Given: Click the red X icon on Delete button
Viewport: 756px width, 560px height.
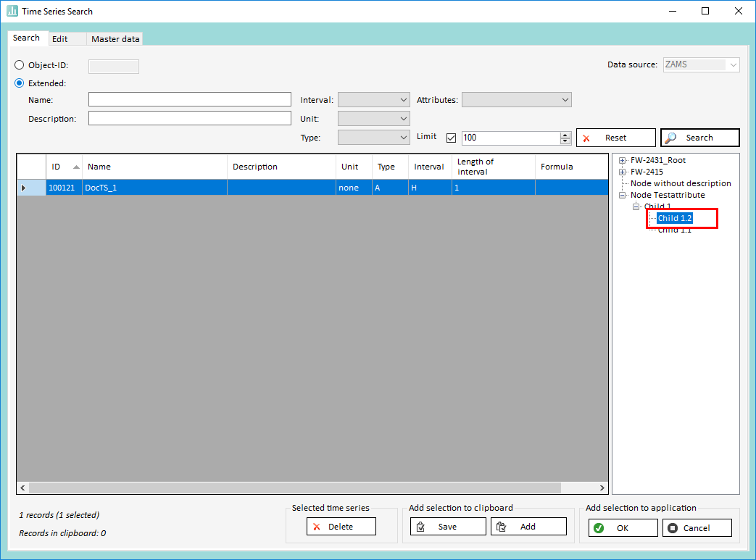Looking at the screenshot, I should coord(316,527).
